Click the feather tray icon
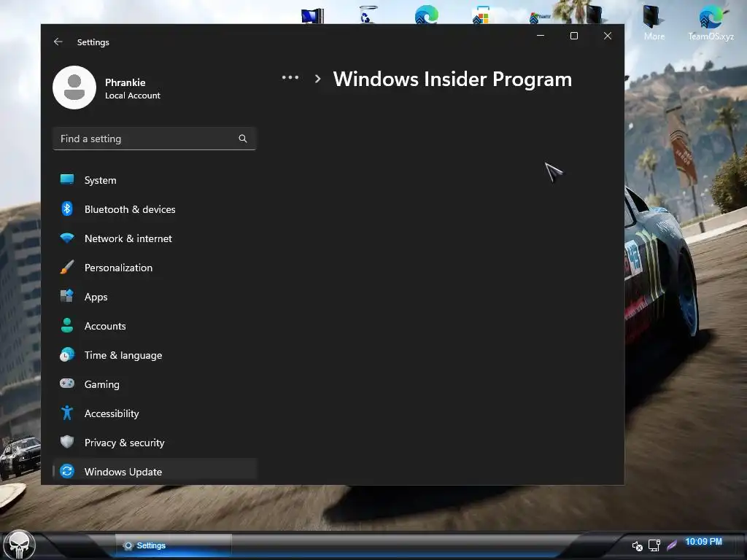 [672, 545]
